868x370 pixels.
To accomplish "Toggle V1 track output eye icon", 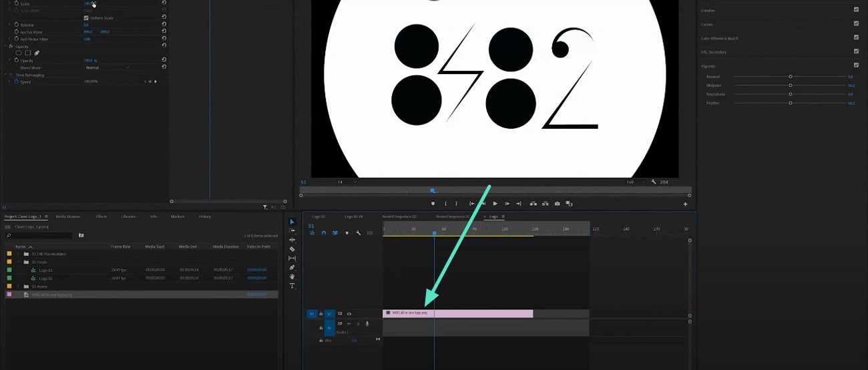I will click(x=349, y=313).
